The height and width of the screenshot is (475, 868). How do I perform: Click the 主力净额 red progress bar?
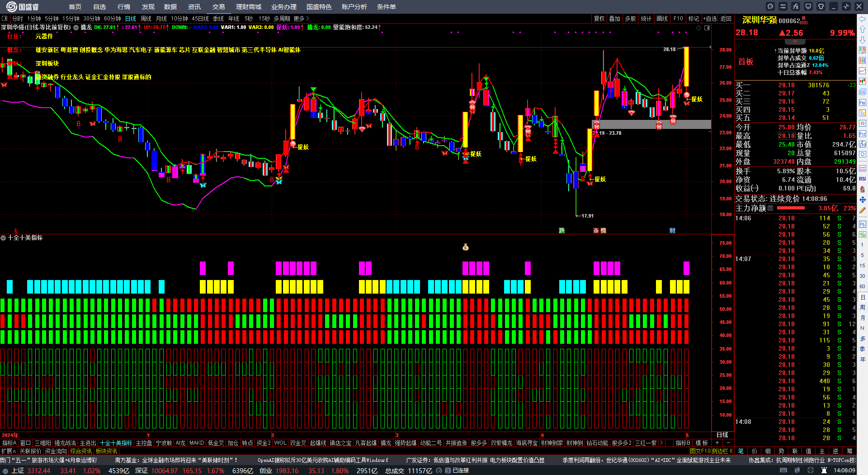[x=791, y=208]
